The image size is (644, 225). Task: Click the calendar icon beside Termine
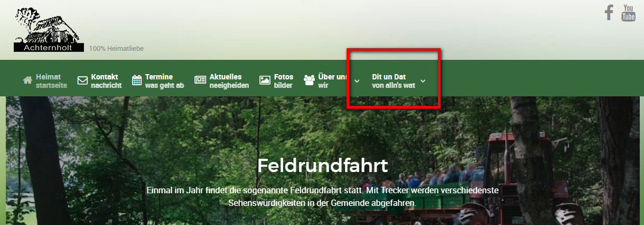coord(137,80)
